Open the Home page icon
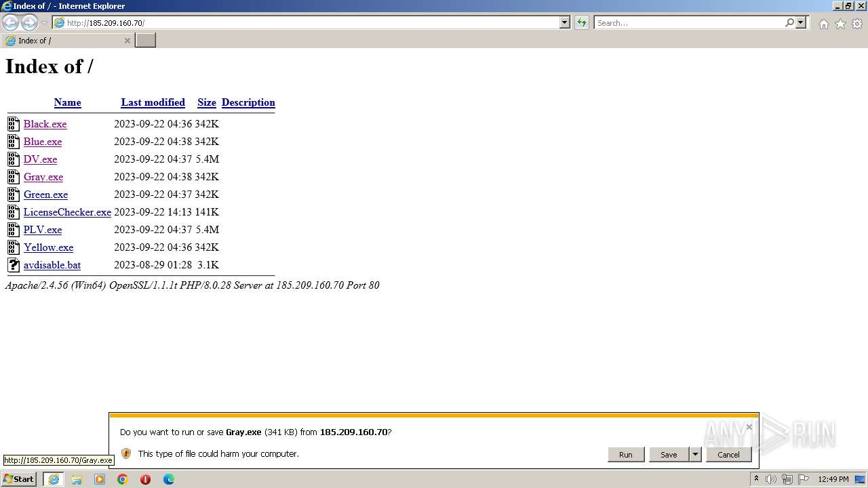The width and height of the screenshot is (868, 488). [823, 24]
